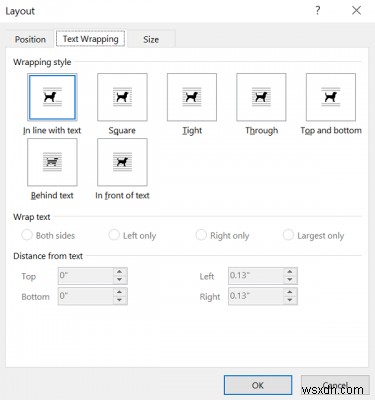The width and height of the screenshot is (375, 400).
Task: Decrease the Top distance value
Action: (x=120, y=280)
